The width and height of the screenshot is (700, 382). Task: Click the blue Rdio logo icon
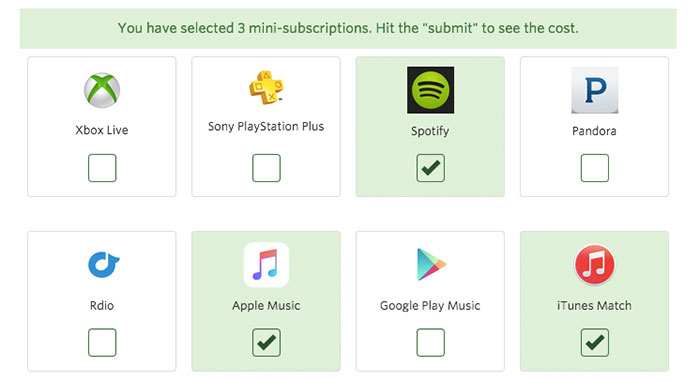[103, 265]
